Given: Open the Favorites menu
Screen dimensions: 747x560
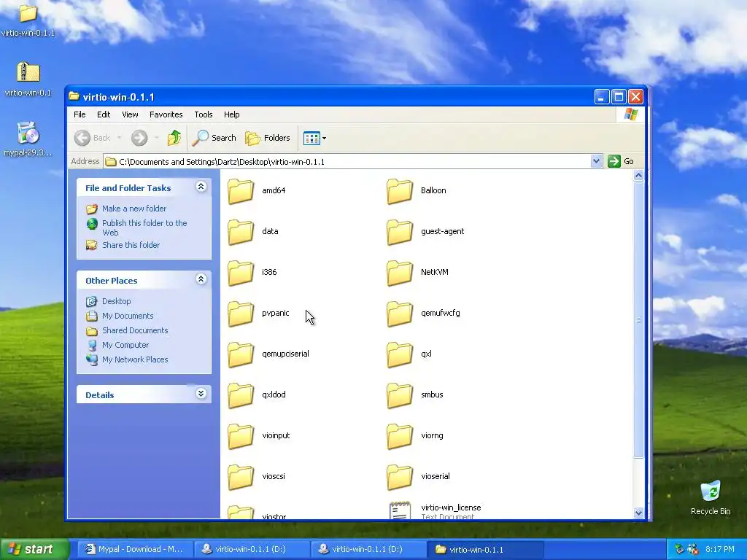Looking at the screenshot, I should pyautogui.click(x=166, y=114).
